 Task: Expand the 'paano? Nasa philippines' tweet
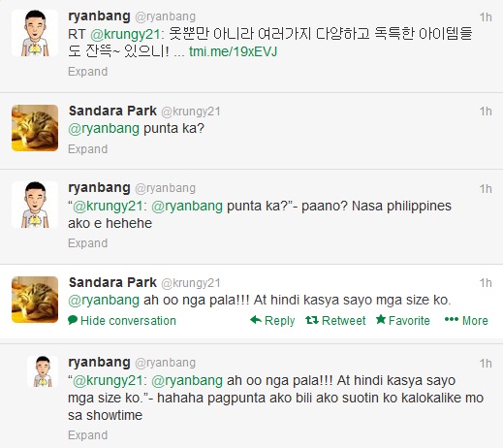pyautogui.click(x=87, y=243)
